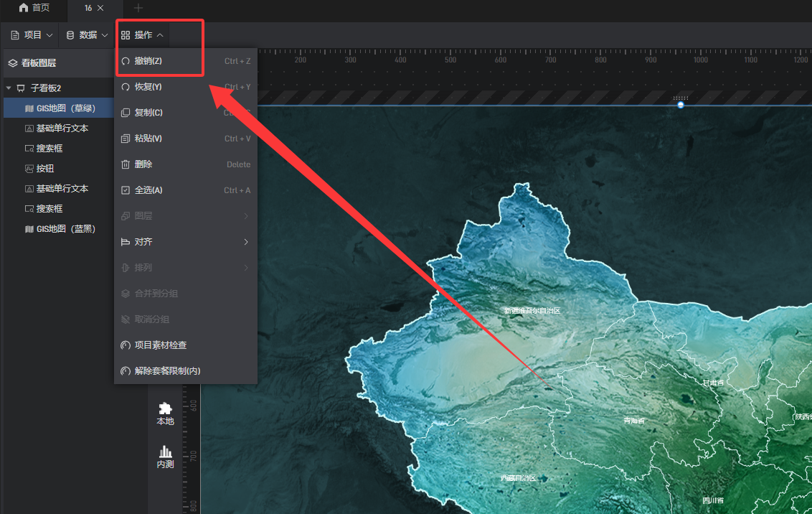Click the 青海省 map label
The width and height of the screenshot is (812, 514).
click(634, 420)
